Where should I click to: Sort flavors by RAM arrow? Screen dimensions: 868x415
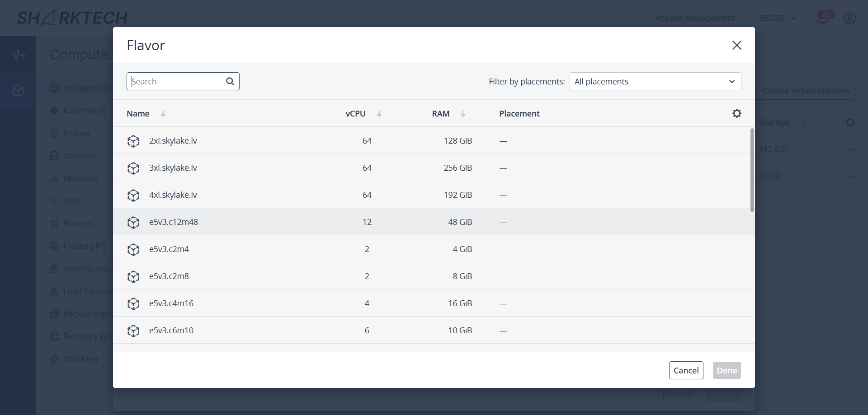point(463,114)
